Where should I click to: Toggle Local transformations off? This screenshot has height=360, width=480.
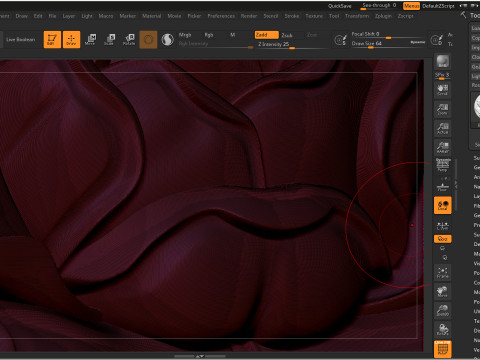[443, 205]
